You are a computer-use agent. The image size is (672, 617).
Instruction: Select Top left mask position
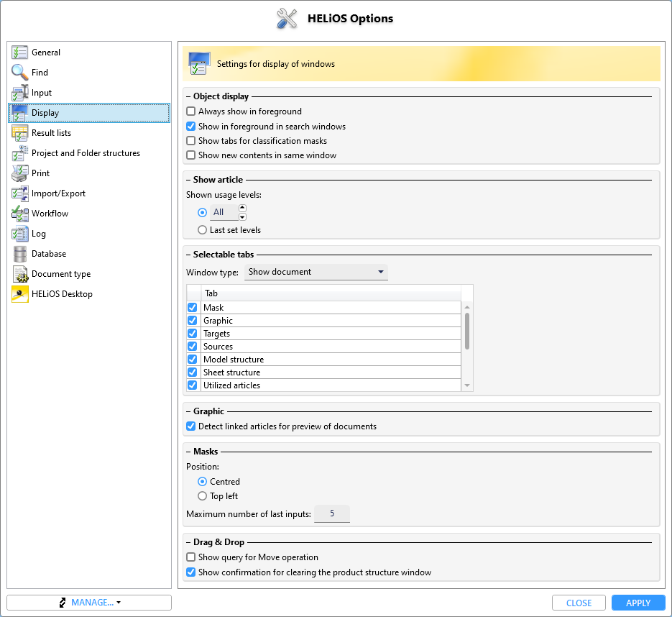coord(202,496)
